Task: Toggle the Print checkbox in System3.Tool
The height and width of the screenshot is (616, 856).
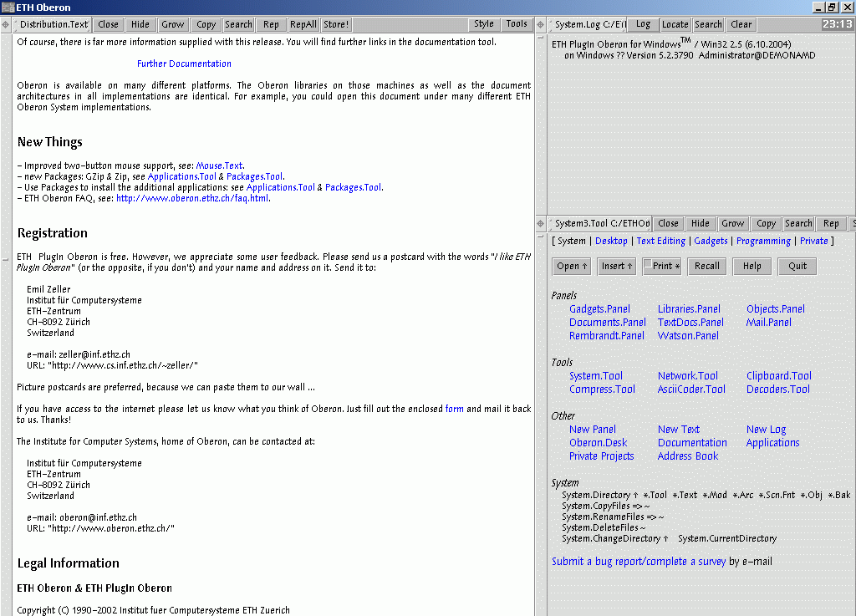Action: (648, 265)
